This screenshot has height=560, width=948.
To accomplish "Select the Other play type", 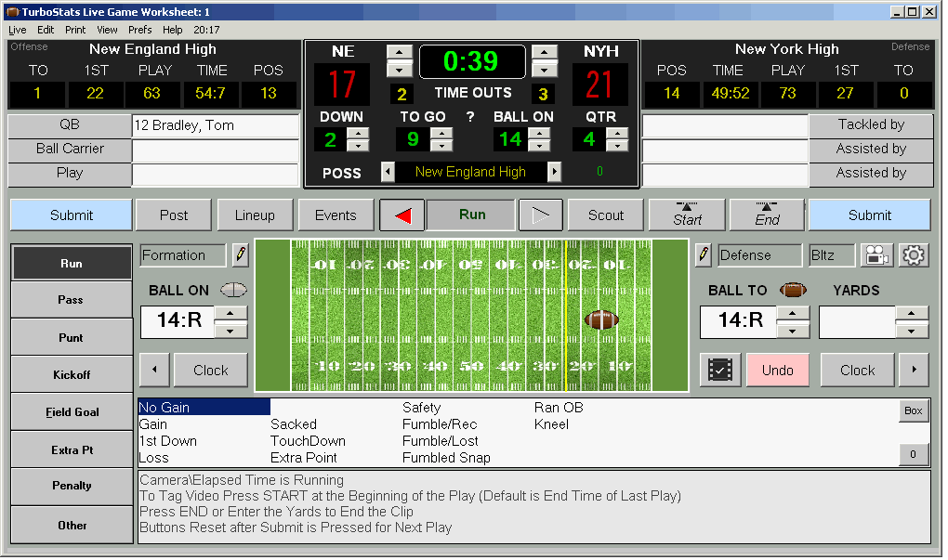I will coord(72,525).
